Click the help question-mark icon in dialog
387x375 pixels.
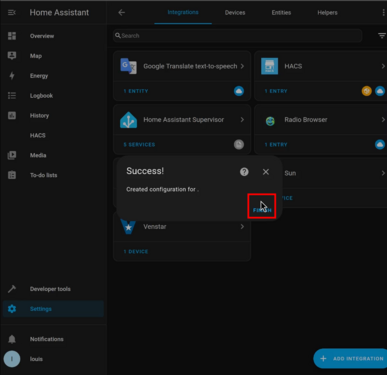coord(244,172)
